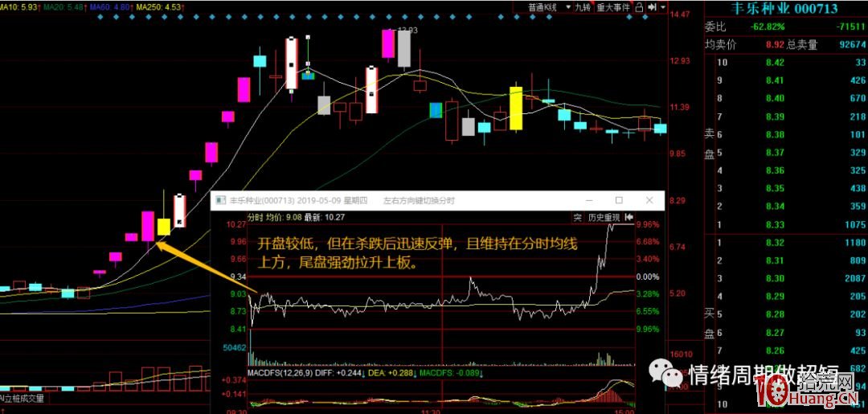Select sell level 7 price 8.39
868x414 pixels.
coord(776,117)
